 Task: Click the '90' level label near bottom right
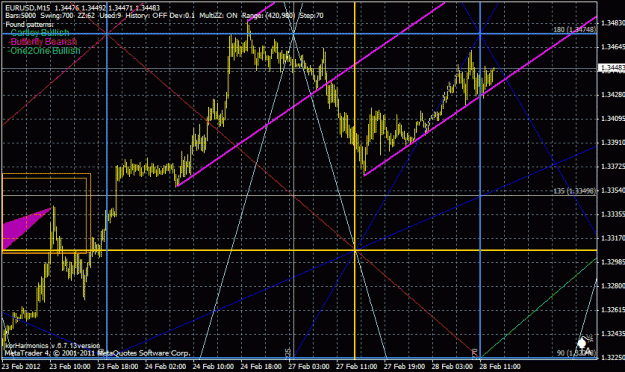click(x=576, y=353)
